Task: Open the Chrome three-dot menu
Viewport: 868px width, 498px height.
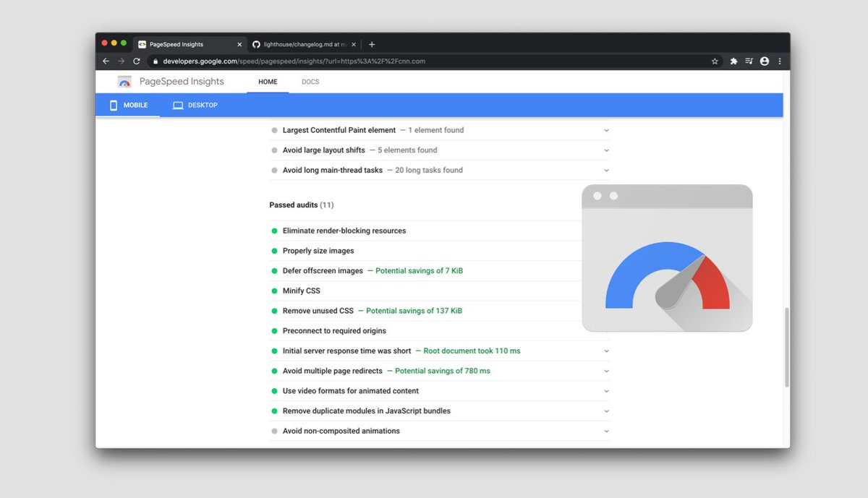Action: tap(780, 61)
